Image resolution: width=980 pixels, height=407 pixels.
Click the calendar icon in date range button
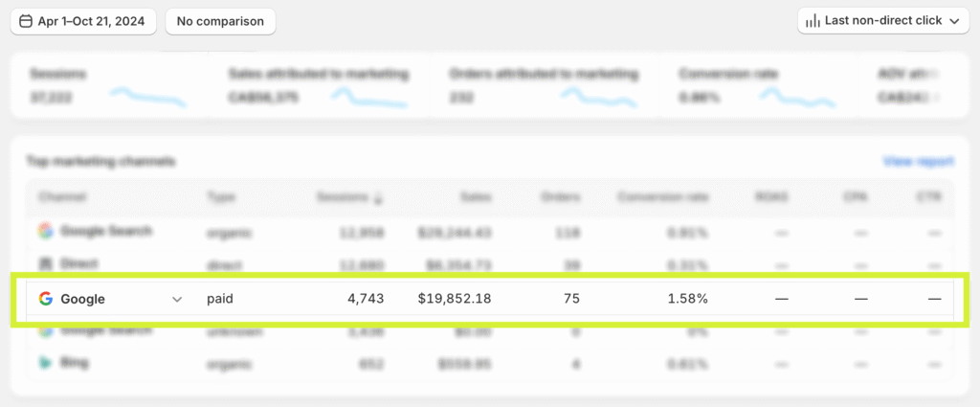point(25,21)
